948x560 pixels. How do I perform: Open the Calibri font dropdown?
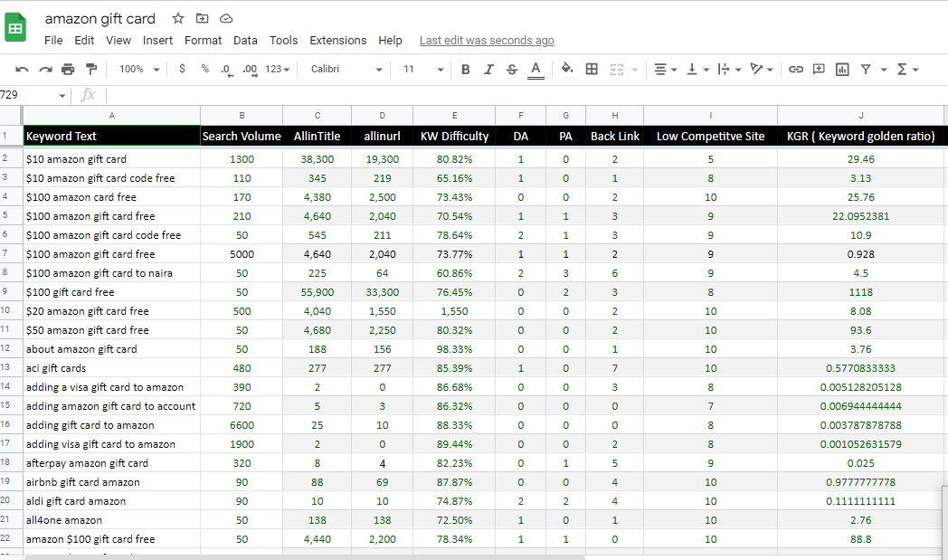(x=346, y=69)
